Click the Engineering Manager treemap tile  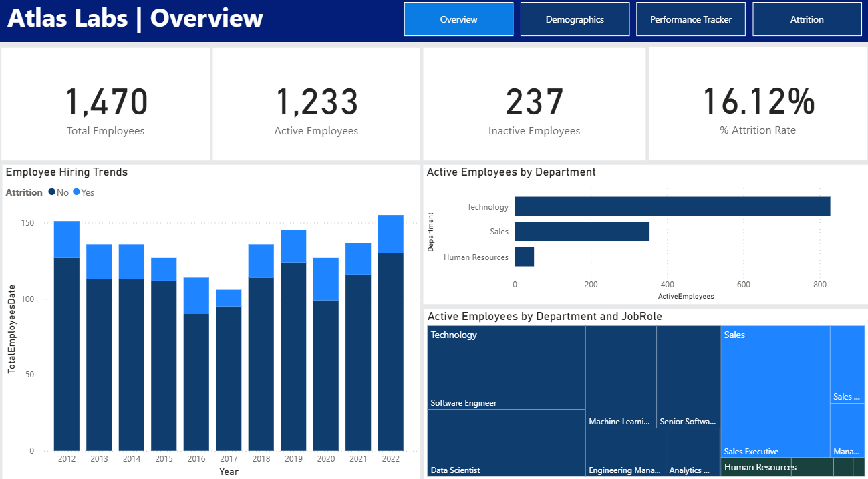pos(625,452)
